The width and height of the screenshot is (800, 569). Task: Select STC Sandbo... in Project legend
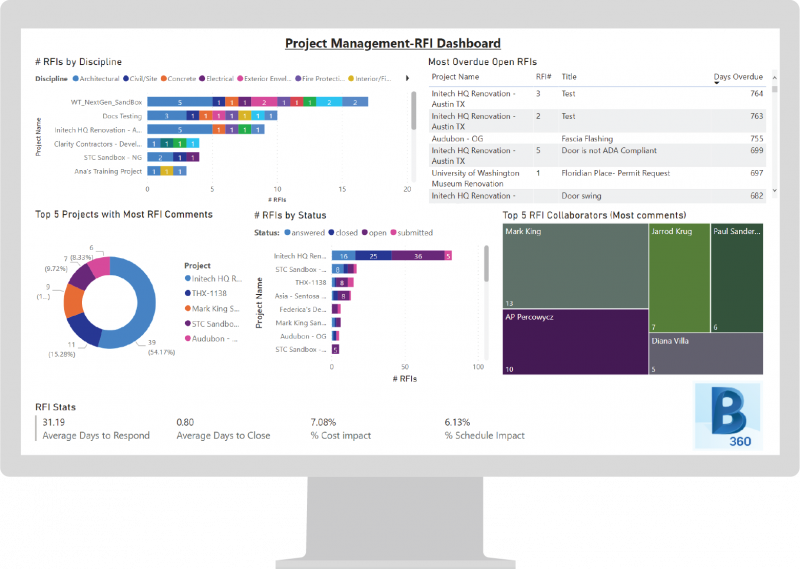click(x=212, y=324)
